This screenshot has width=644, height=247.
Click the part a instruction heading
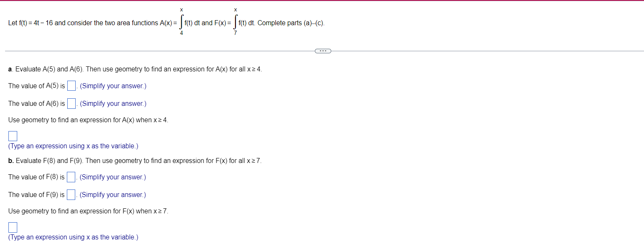click(x=135, y=69)
